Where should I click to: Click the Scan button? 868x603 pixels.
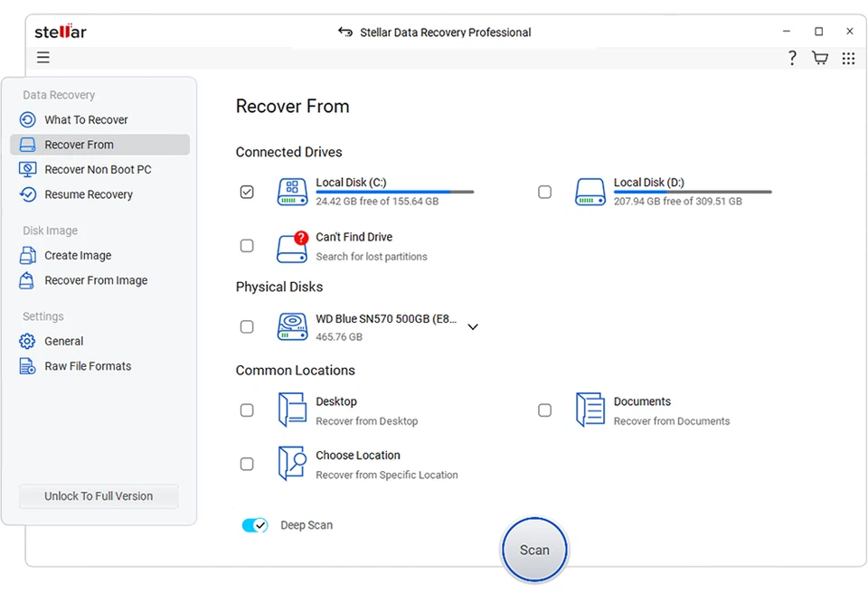coord(534,549)
